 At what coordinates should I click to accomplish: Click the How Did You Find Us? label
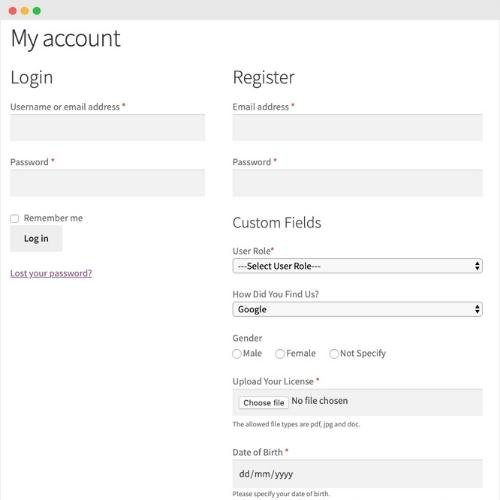[x=276, y=294]
